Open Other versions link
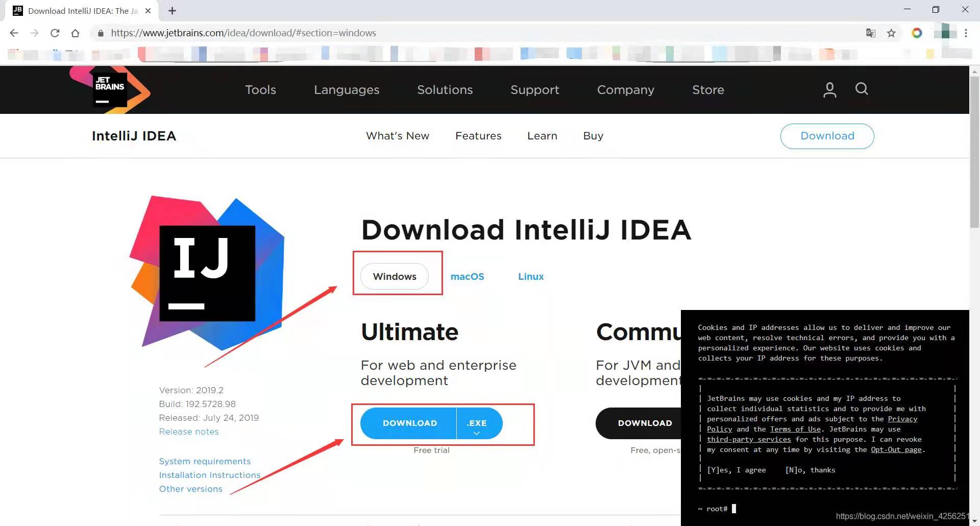Image resolution: width=980 pixels, height=526 pixels. coord(190,489)
